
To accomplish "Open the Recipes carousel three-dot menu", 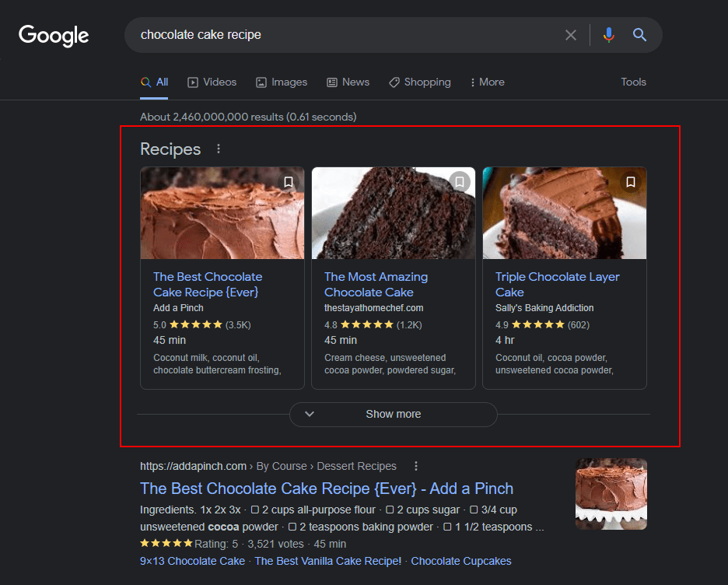I will point(218,148).
